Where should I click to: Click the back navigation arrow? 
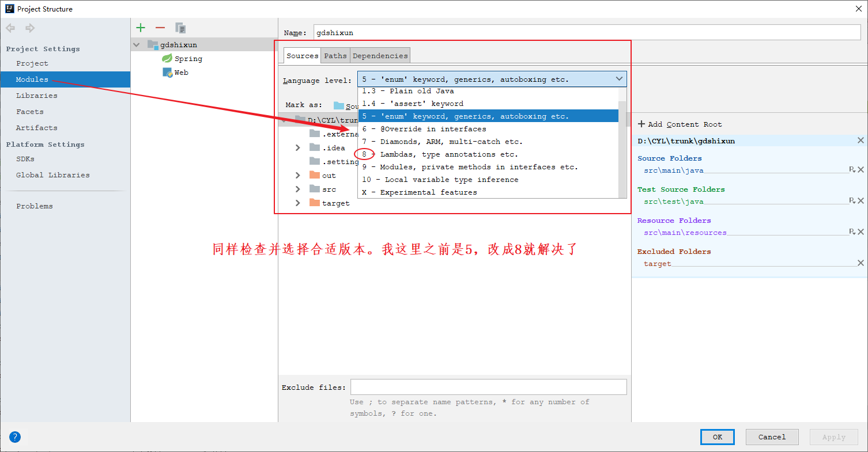(9, 27)
